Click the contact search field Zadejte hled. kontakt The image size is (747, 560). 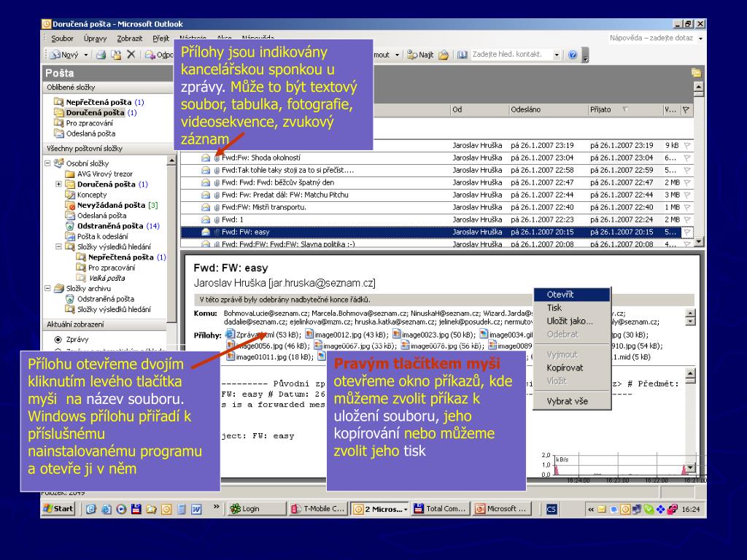click(511, 54)
